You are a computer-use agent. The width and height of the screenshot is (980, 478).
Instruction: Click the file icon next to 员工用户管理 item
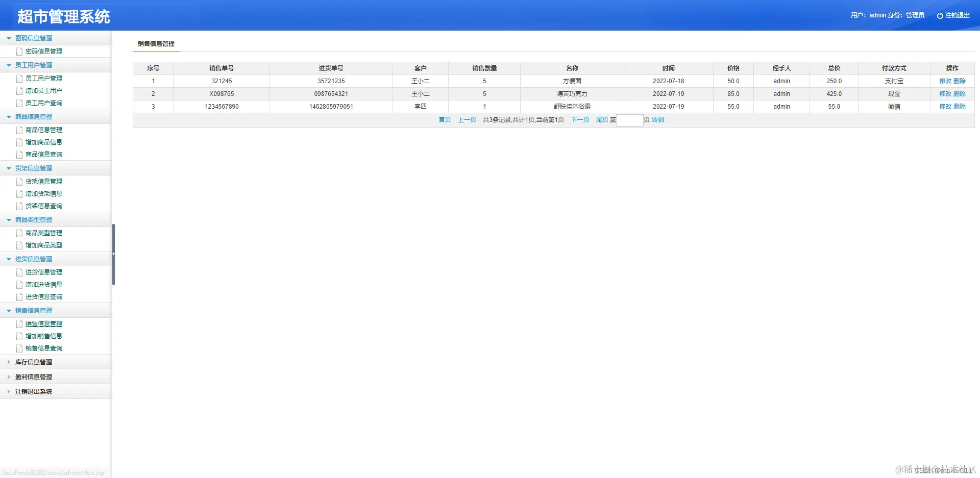coord(19,79)
